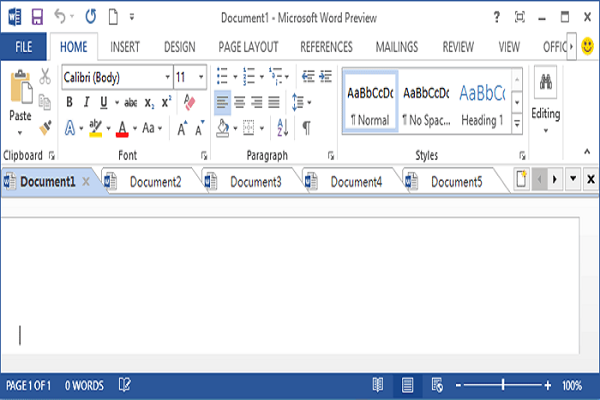Click the 100% zoom level

coord(572,385)
